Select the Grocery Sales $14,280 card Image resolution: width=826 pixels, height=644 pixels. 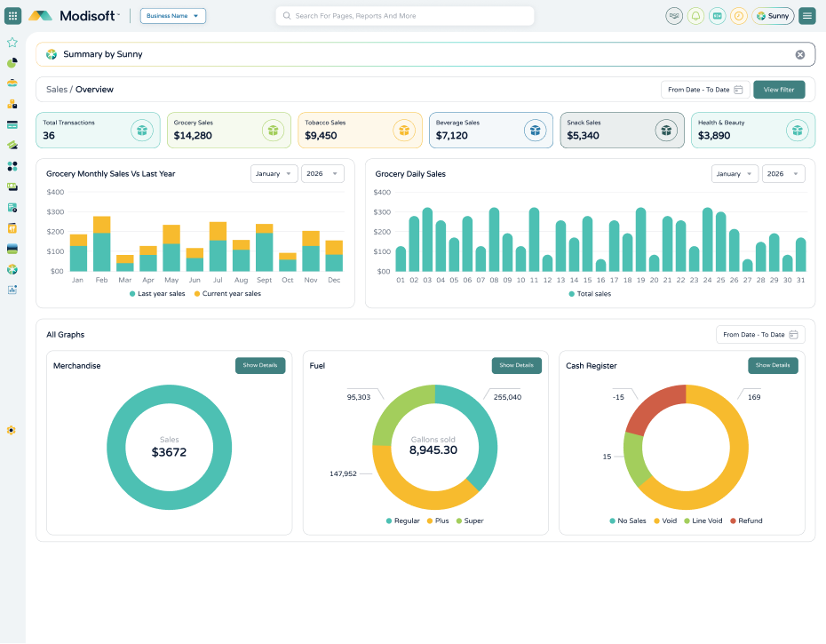pyautogui.click(x=228, y=131)
